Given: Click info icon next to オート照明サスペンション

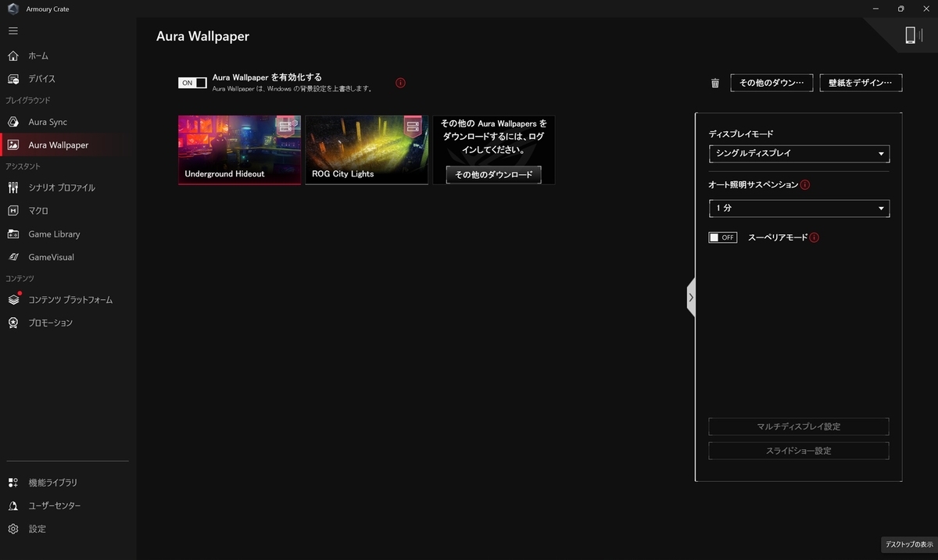Looking at the screenshot, I should point(805,185).
